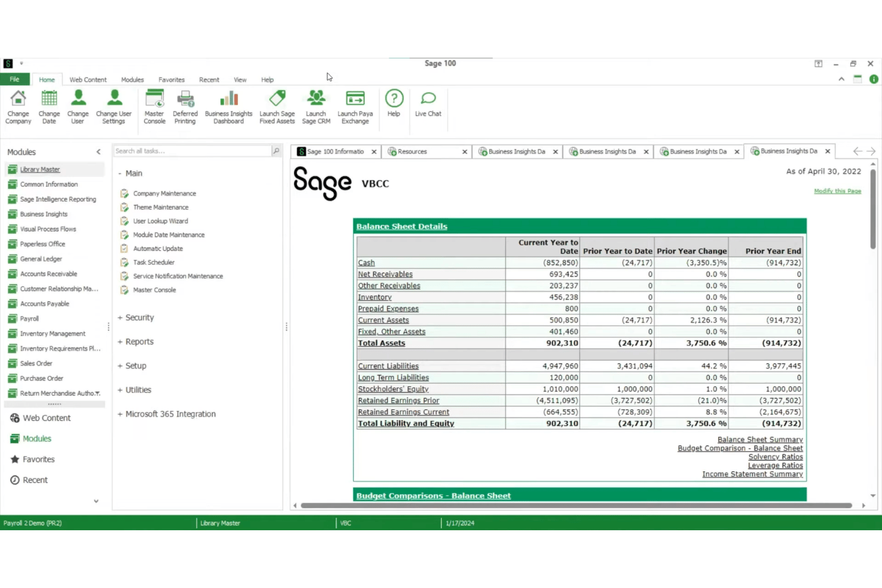Open the Task Scheduler task

coord(154,262)
